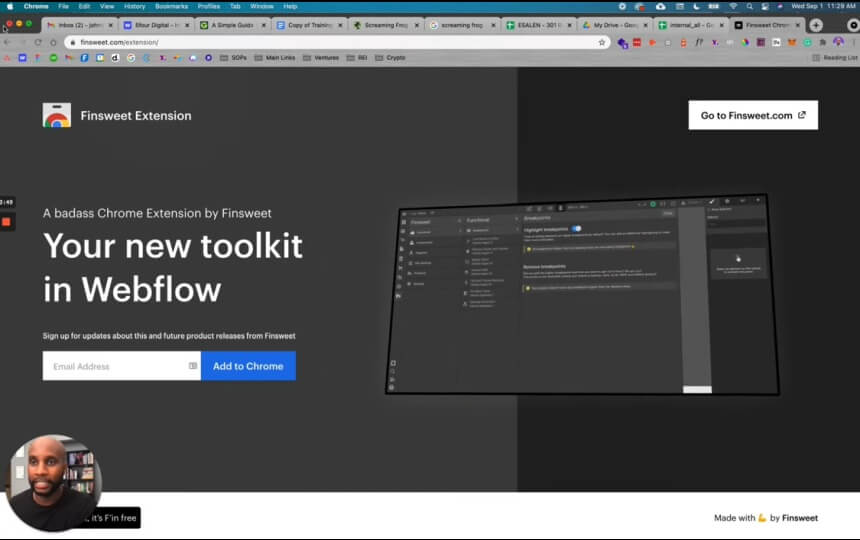The image size is (860, 540).
Task: Open the Bookmarks menu
Action: 171,7
